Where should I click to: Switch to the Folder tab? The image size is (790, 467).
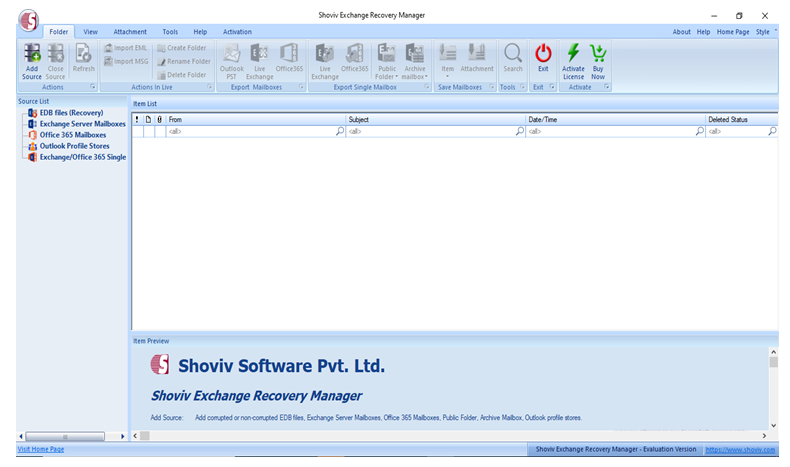coord(58,32)
